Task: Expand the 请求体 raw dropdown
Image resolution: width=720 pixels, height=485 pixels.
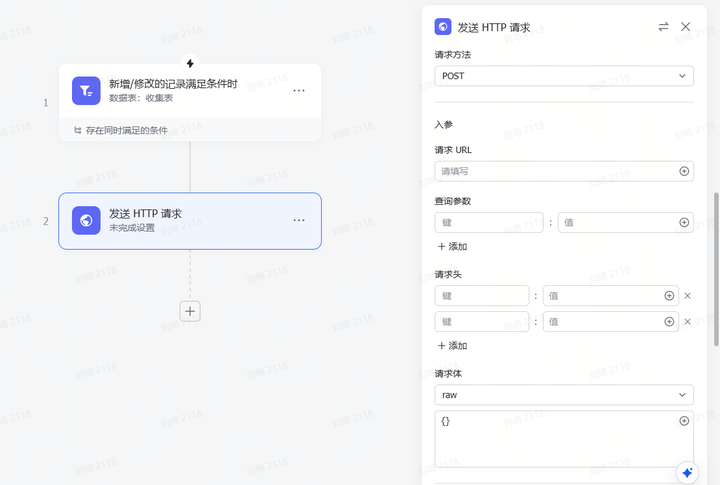Action: [x=564, y=395]
